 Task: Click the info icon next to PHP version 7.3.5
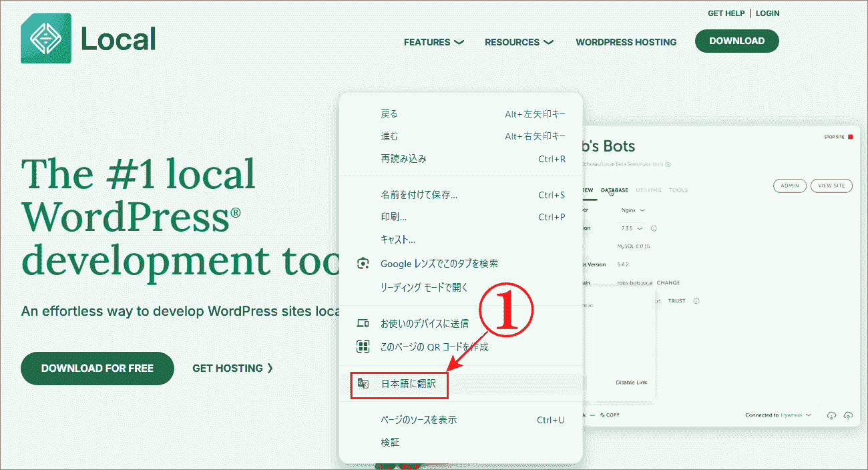point(654,228)
